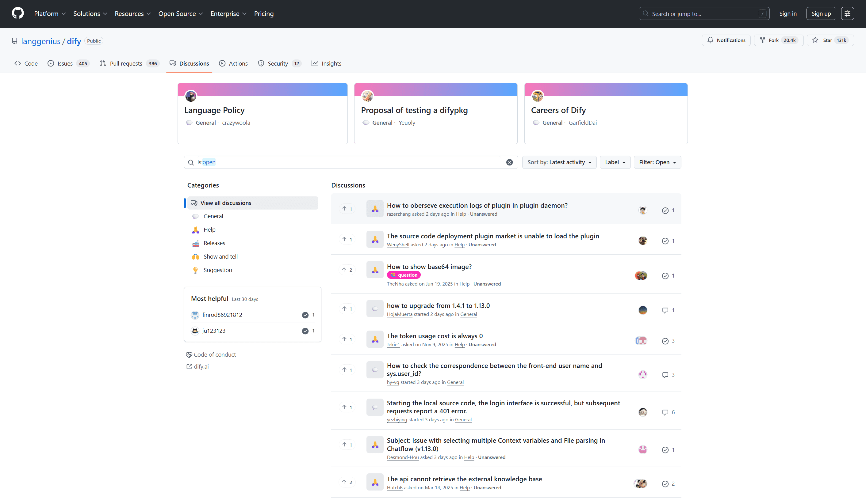Select the Suggestion category

pos(217,270)
